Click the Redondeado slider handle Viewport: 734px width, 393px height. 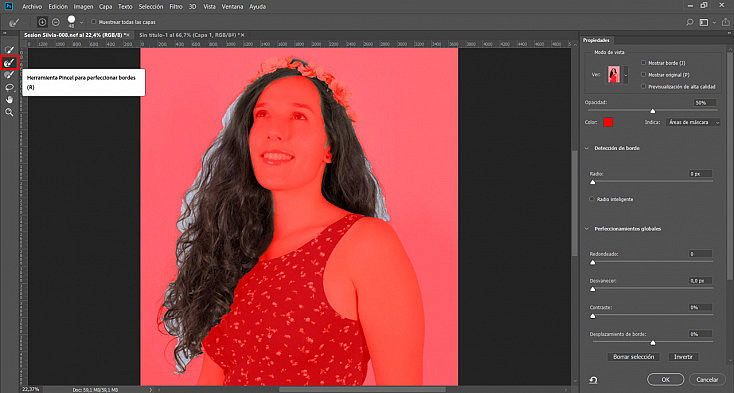(x=593, y=262)
